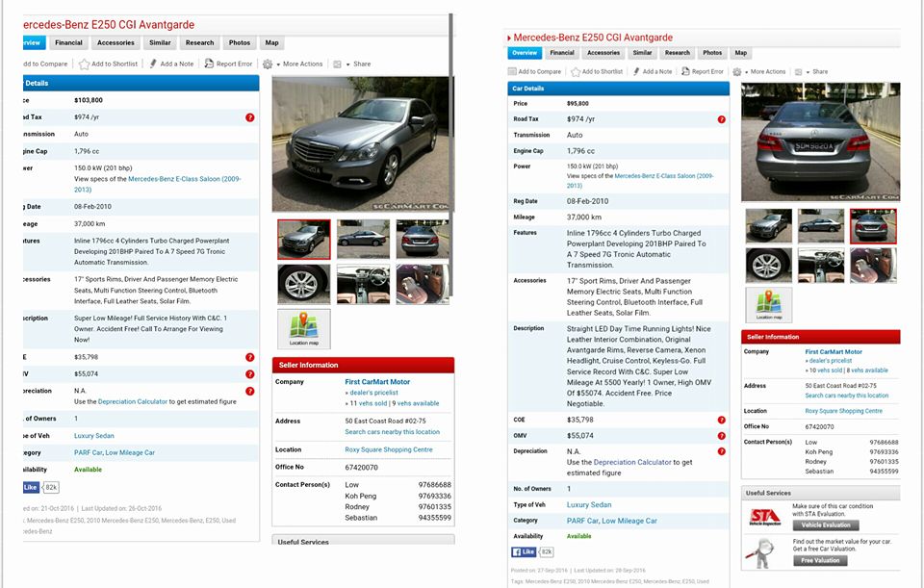Select leather seats thumbnail in $103,800 listing
924x588 pixels.
(423, 285)
